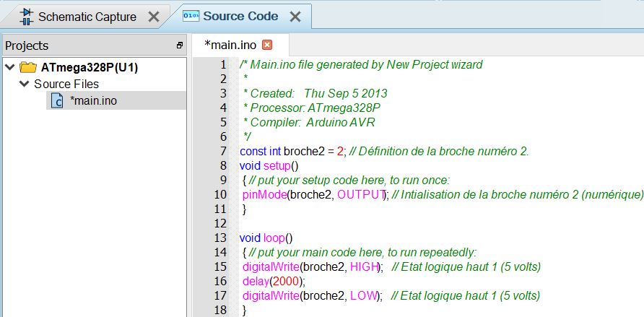This screenshot has height=317, width=644.
Task: Undock the Projects panel with float icon
Action: pyautogui.click(x=180, y=45)
